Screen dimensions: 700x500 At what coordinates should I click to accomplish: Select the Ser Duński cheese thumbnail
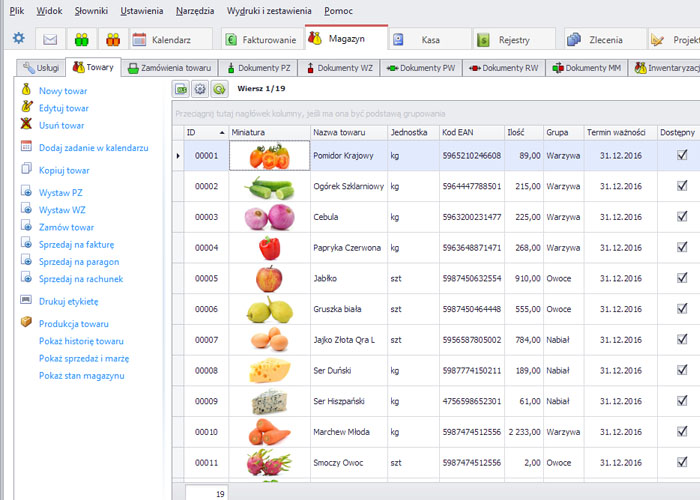[267, 371]
